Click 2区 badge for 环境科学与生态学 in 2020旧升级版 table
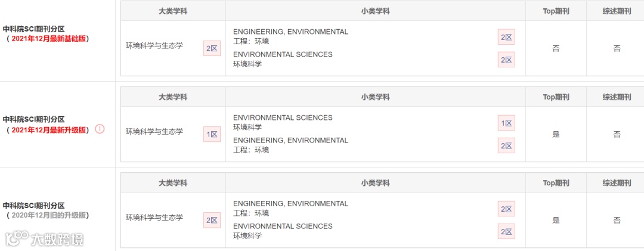The height and width of the screenshot is (251, 644). (x=212, y=220)
